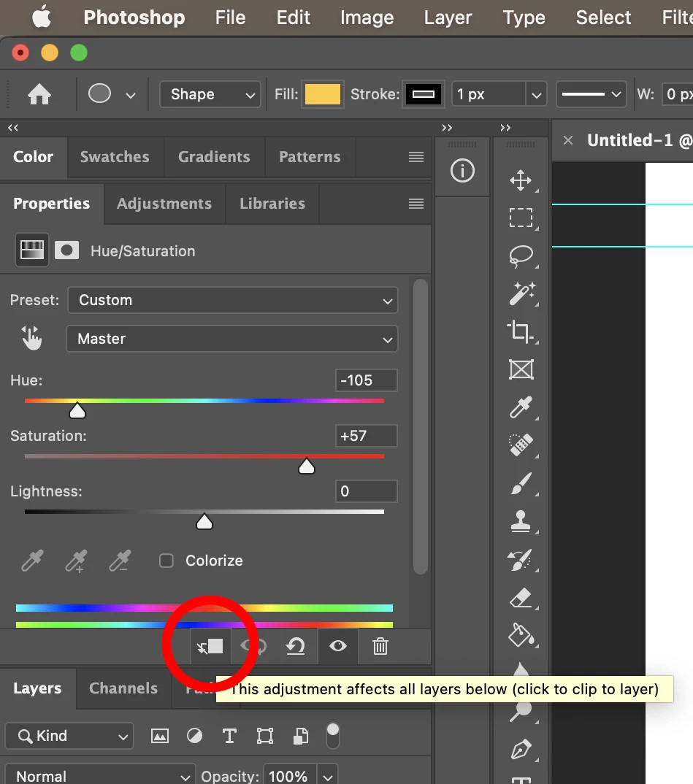The width and height of the screenshot is (693, 784).
Task: Open the ellipse tool preset picker arrow
Action: coord(131,95)
